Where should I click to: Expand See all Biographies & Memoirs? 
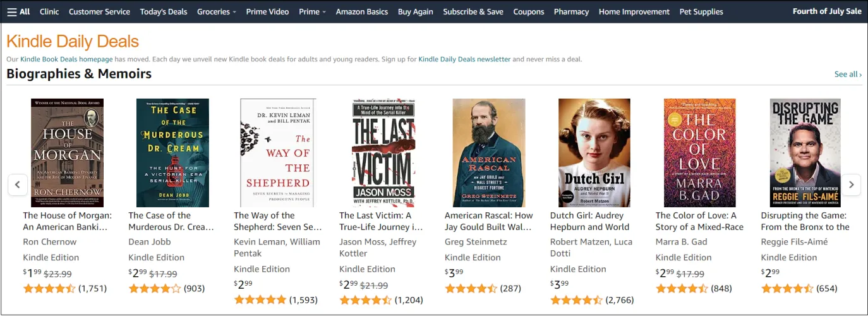(848, 74)
